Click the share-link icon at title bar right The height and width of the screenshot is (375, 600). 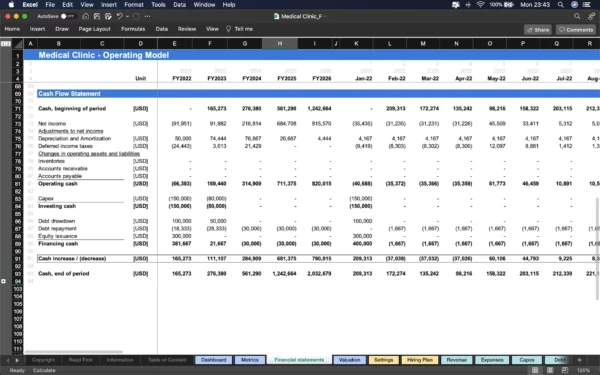click(592, 16)
